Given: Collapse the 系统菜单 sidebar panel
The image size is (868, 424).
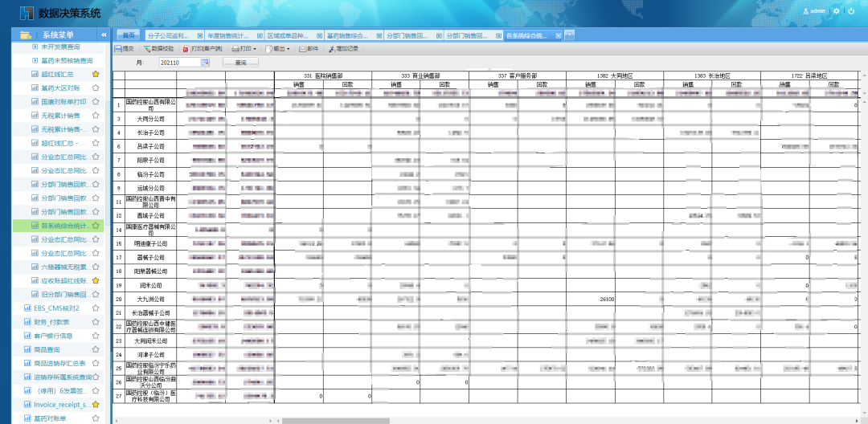Looking at the screenshot, I should (x=104, y=35).
